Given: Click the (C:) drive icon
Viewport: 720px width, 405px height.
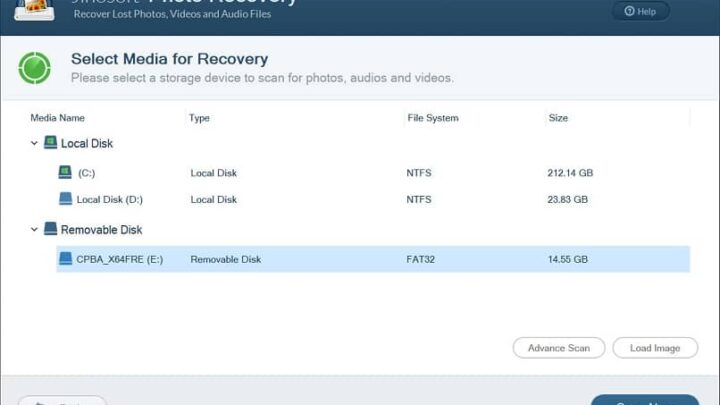Looking at the screenshot, I should point(65,172).
